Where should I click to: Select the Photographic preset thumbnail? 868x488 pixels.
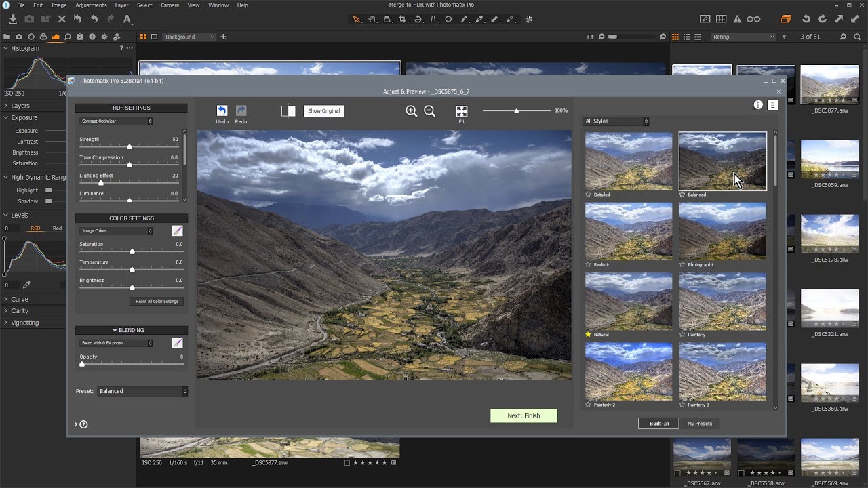[x=723, y=231]
